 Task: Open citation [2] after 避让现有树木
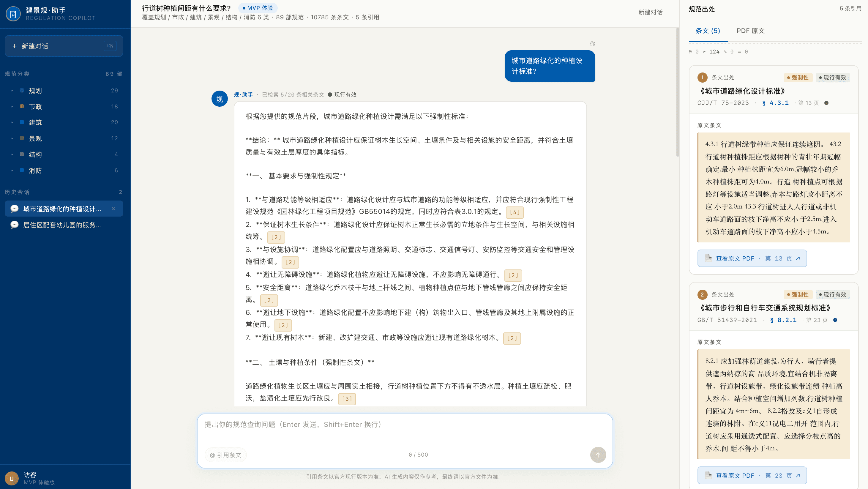coord(512,338)
